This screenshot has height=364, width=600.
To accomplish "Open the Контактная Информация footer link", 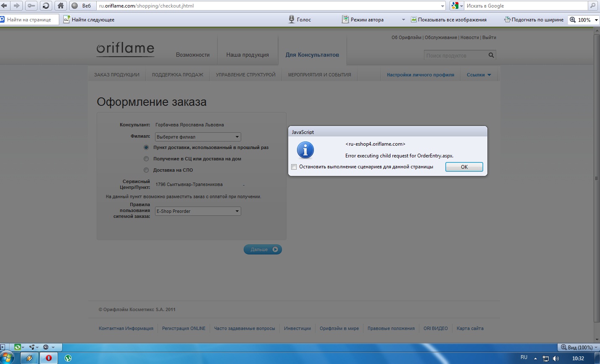I will point(126,328).
